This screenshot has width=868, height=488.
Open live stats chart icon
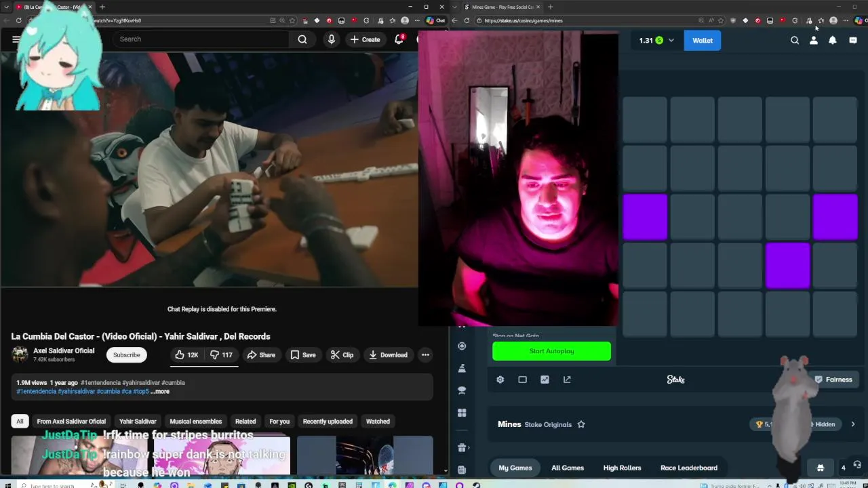coord(545,380)
